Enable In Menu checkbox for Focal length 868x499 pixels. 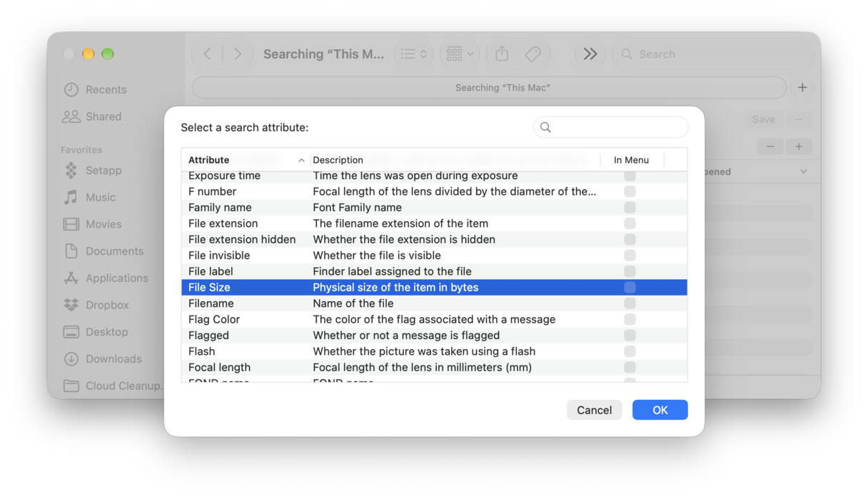pyautogui.click(x=630, y=368)
